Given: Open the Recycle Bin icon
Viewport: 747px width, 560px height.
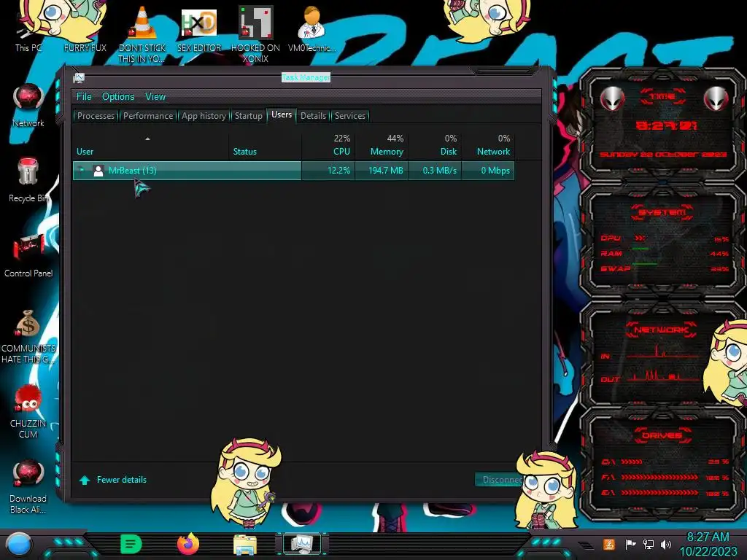Looking at the screenshot, I should pyautogui.click(x=28, y=180).
